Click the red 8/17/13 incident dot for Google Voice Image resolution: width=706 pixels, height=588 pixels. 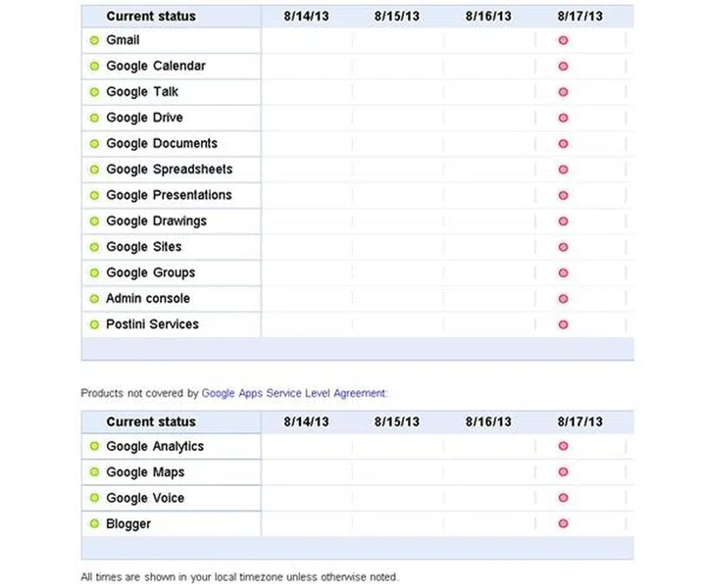pyautogui.click(x=563, y=499)
